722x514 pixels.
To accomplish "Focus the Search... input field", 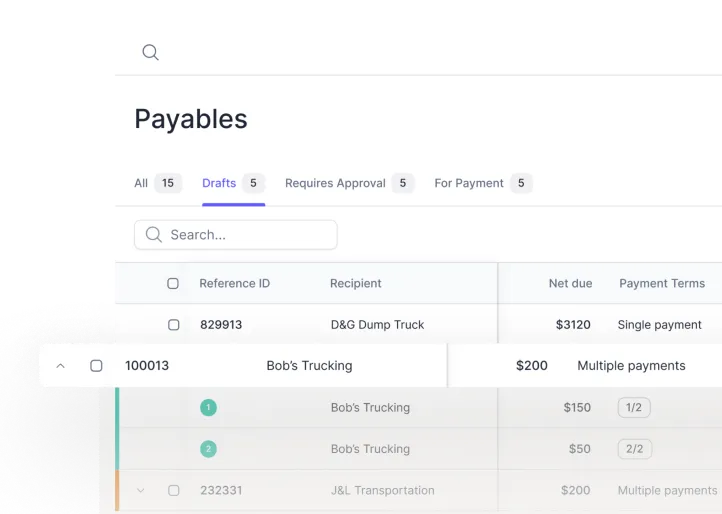I will pos(236,235).
